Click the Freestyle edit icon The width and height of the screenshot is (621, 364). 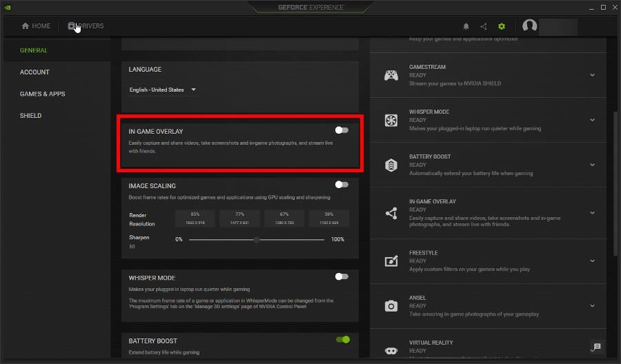coord(391,261)
